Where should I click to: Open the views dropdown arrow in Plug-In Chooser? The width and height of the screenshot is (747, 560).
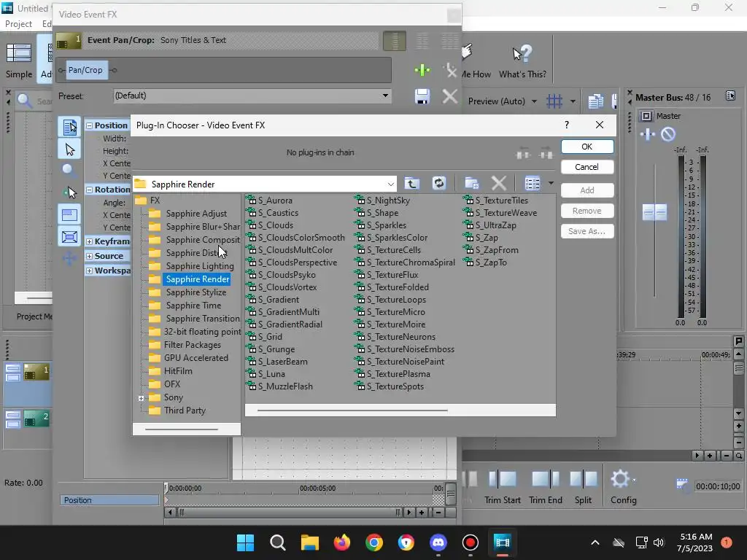[551, 183]
